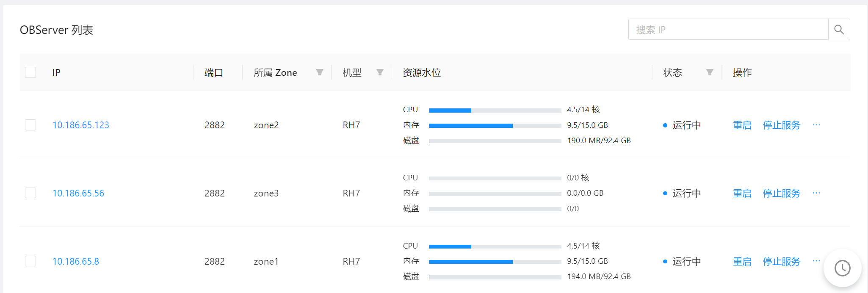This screenshot has height=293, width=868.
Task: Click the 所属 Zone column header text
Action: (275, 72)
